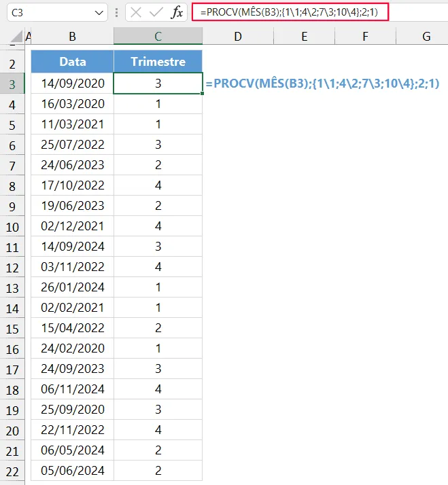Image resolution: width=448 pixels, height=485 pixels.
Task: Select cell with date 14/09/2020
Action: click(73, 83)
